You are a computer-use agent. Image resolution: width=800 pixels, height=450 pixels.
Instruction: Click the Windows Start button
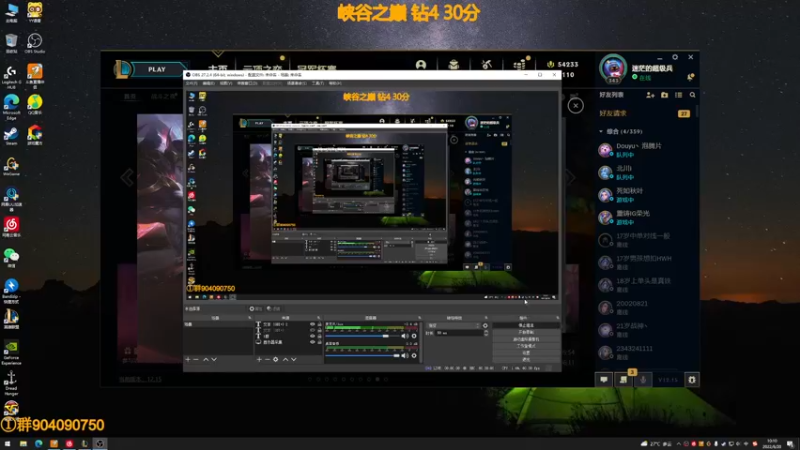tap(7, 444)
